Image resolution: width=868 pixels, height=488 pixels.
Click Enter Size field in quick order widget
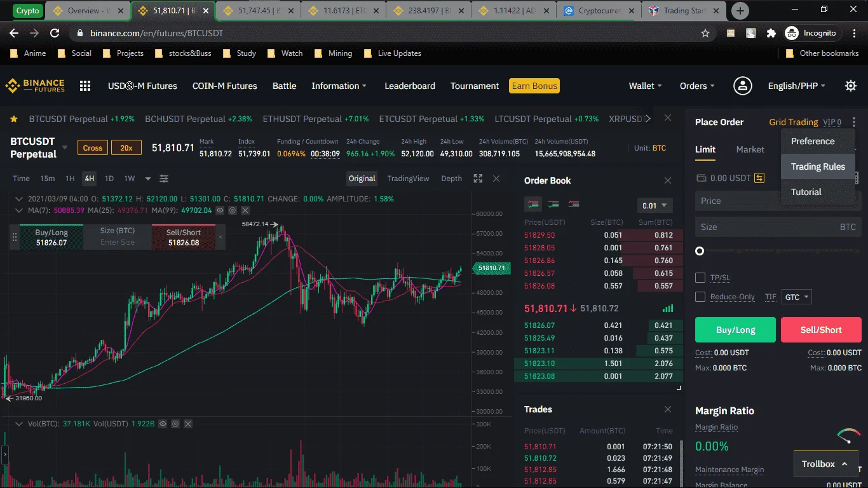pos(118,242)
